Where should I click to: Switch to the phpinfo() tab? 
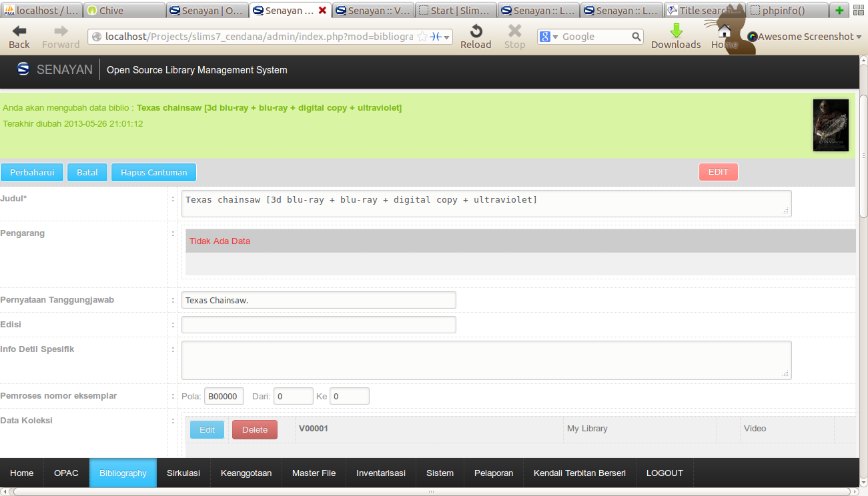coord(787,11)
